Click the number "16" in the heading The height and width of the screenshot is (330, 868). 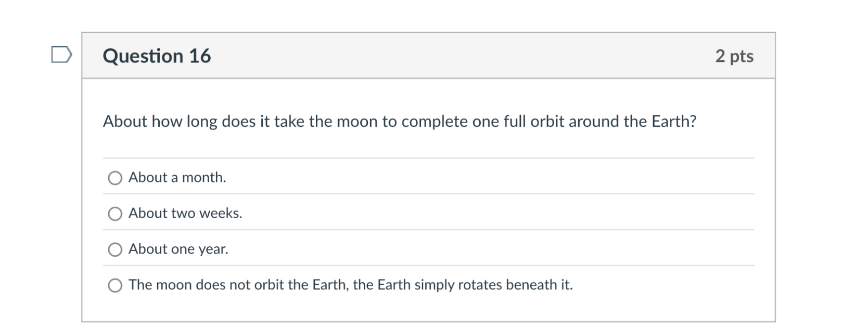pos(200,56)
